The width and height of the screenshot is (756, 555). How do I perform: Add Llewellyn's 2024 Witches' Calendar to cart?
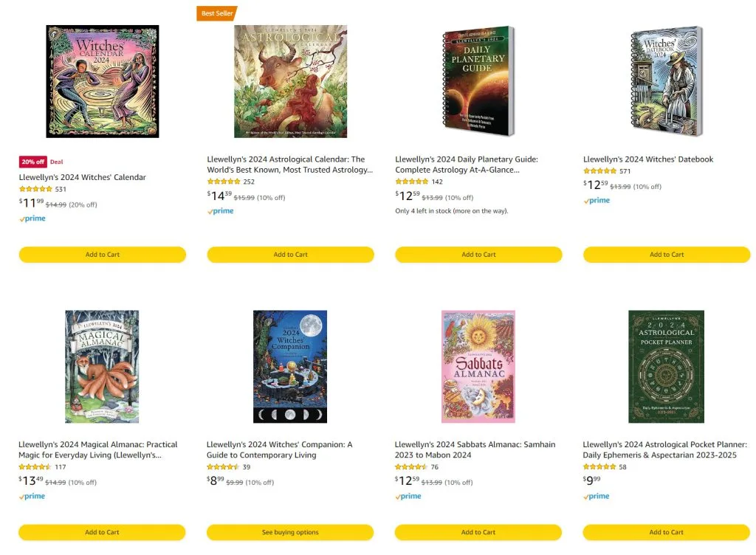[102, 255]
